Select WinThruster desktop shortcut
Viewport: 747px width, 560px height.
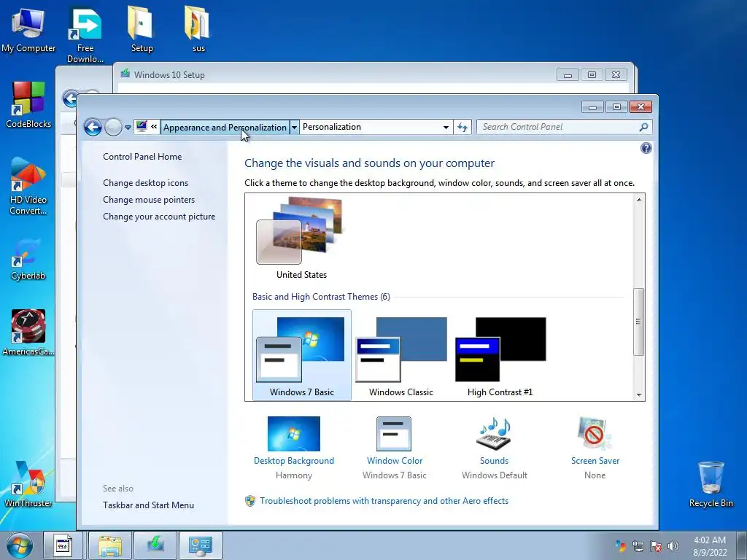coord(28,484)
